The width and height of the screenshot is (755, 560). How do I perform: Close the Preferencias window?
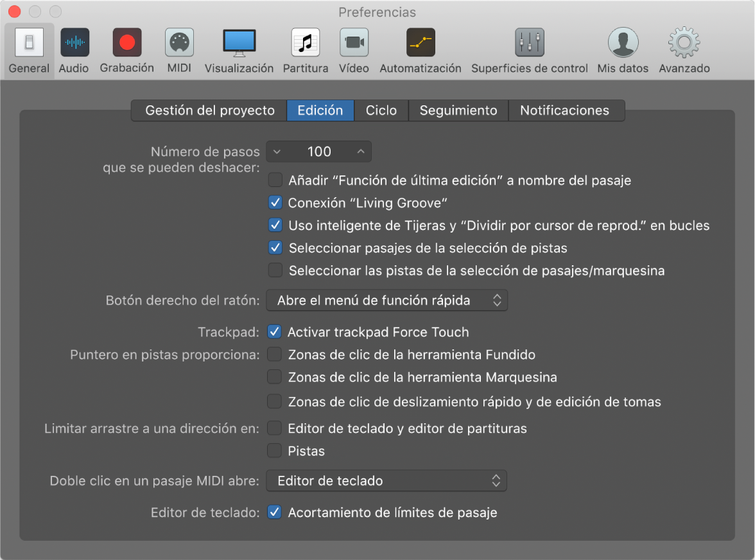(15, 12)
